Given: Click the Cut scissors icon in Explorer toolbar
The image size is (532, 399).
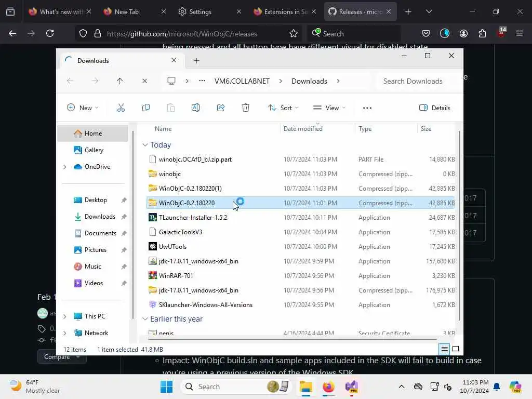Looking at the screenshot, I should pos(121,108).
